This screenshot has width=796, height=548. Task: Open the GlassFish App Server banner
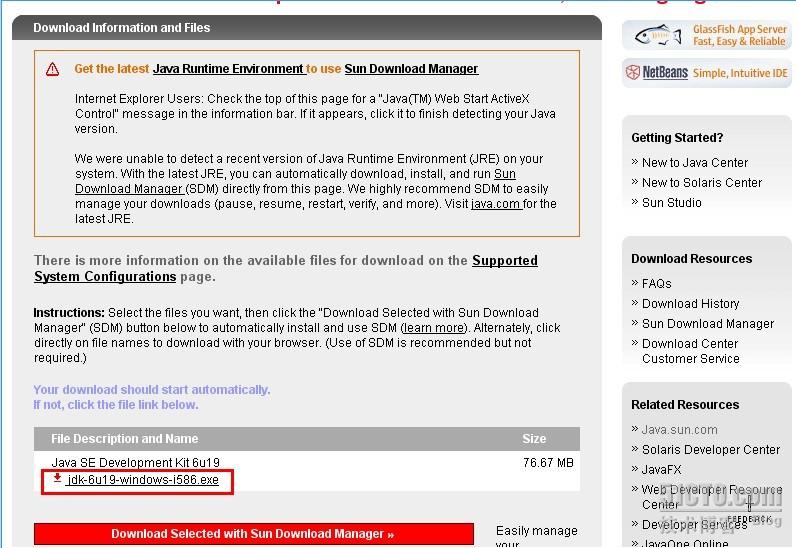(707, 36)
